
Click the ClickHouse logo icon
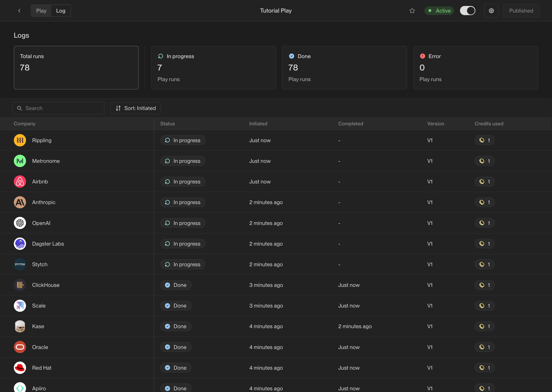pos(20,285)
